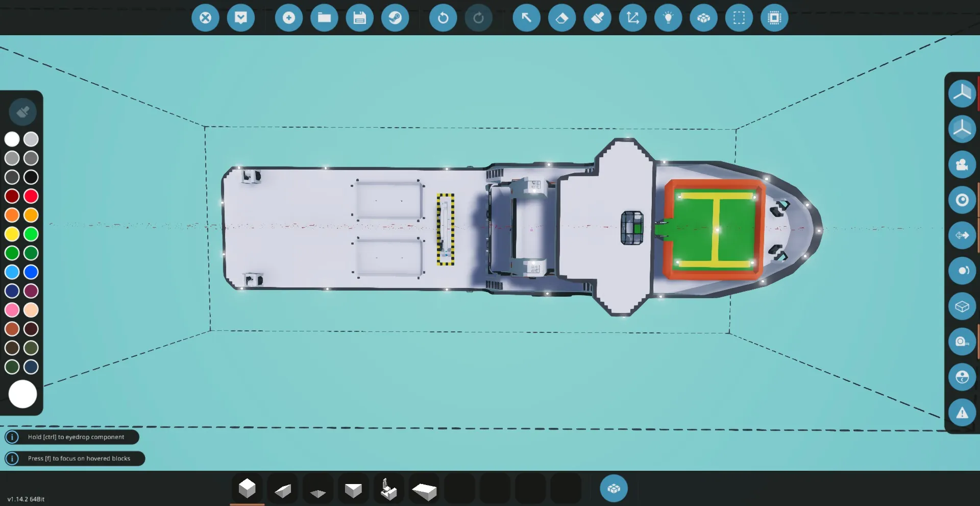Click the large white current color circle
The image size is (980, 506).
pyautogui.click(x=22, y=394)
